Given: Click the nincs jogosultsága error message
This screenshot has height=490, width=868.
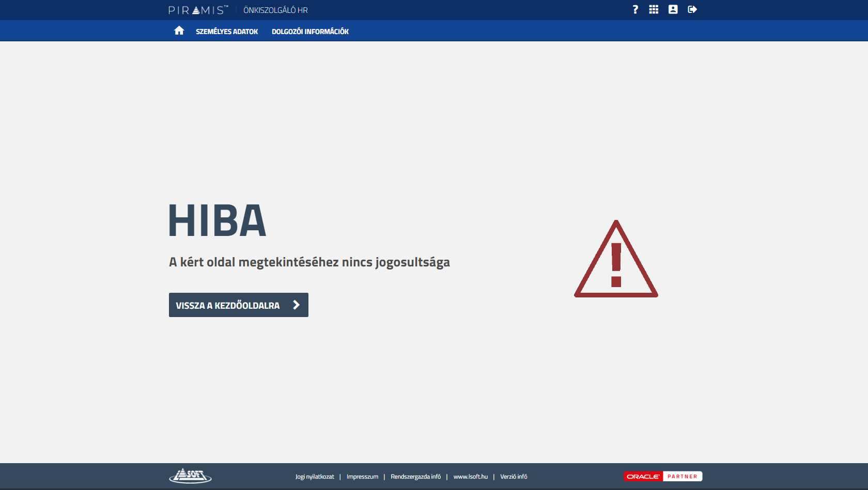Looking at the screenshot, I should point(309,262).
